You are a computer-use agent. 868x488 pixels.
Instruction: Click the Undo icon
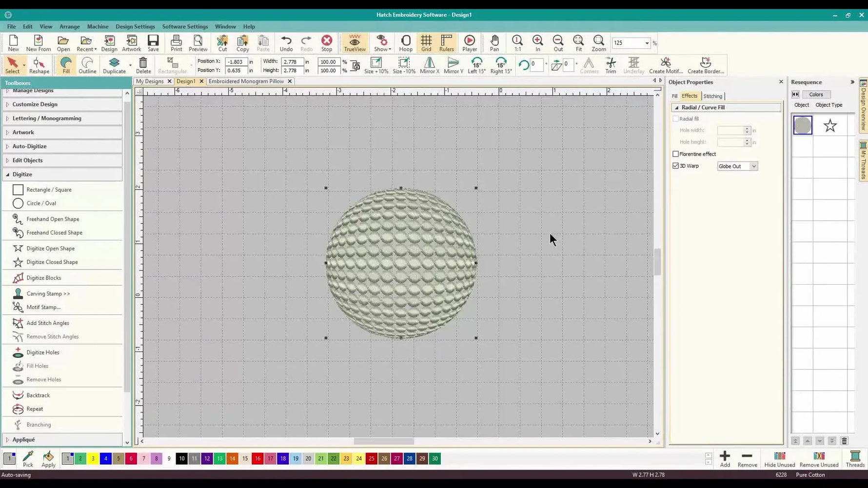click(286, 43)
